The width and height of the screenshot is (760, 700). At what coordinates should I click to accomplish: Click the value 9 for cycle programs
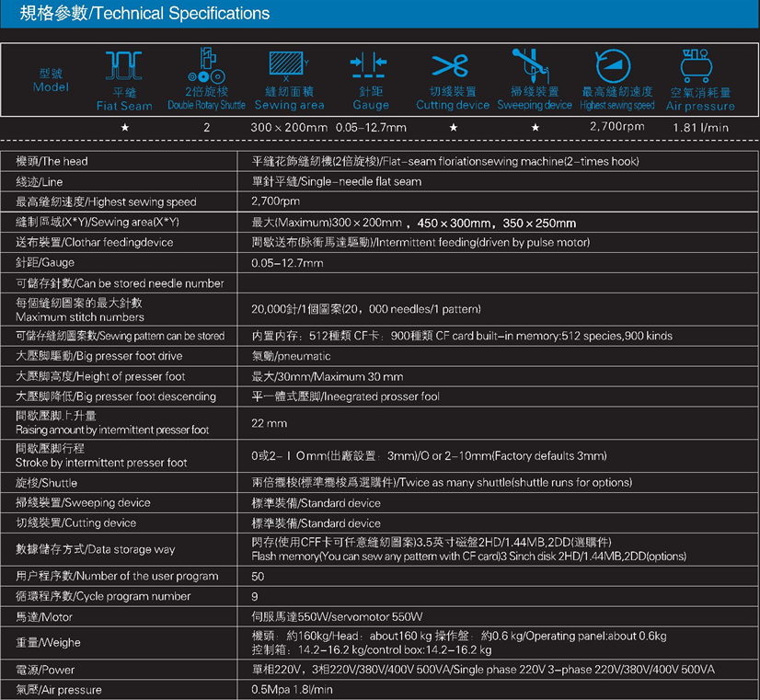pos(255,597)
